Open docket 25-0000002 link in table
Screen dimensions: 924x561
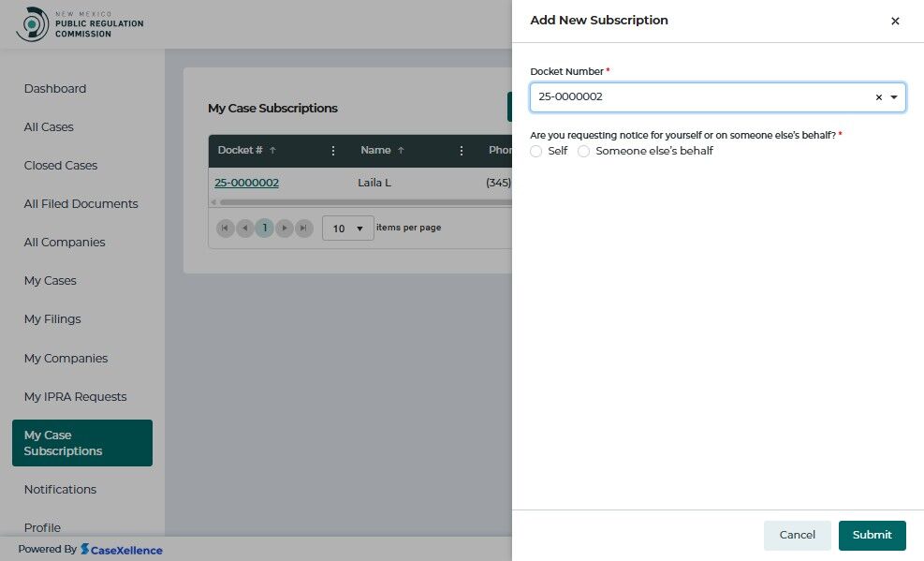click(246, 183)
